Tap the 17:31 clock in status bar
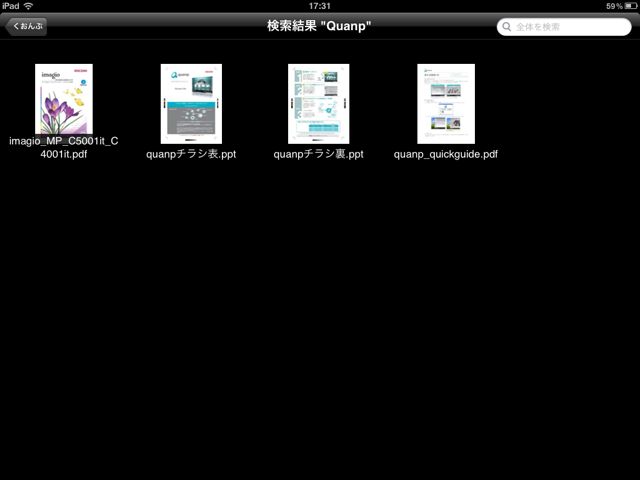640x480 pixels. point(320,6)
